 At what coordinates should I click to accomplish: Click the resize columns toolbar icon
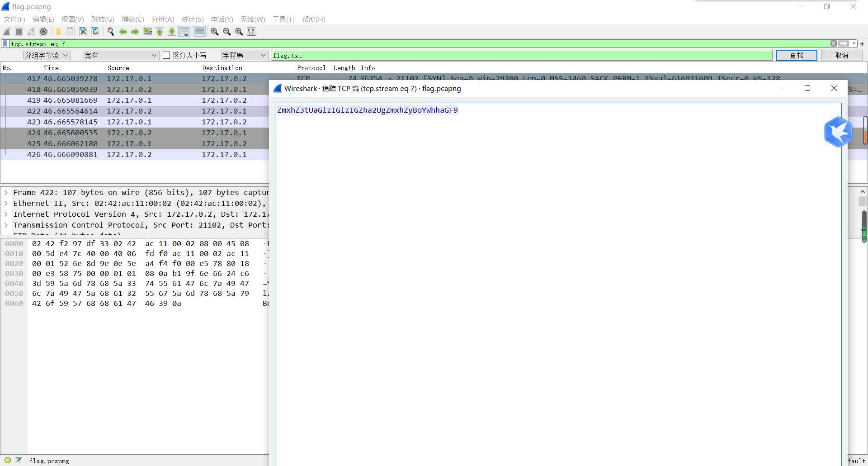251,32
